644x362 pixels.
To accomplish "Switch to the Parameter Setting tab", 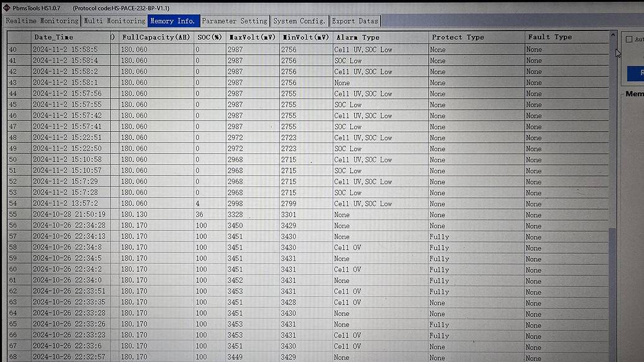I will [x=235, y=21].
